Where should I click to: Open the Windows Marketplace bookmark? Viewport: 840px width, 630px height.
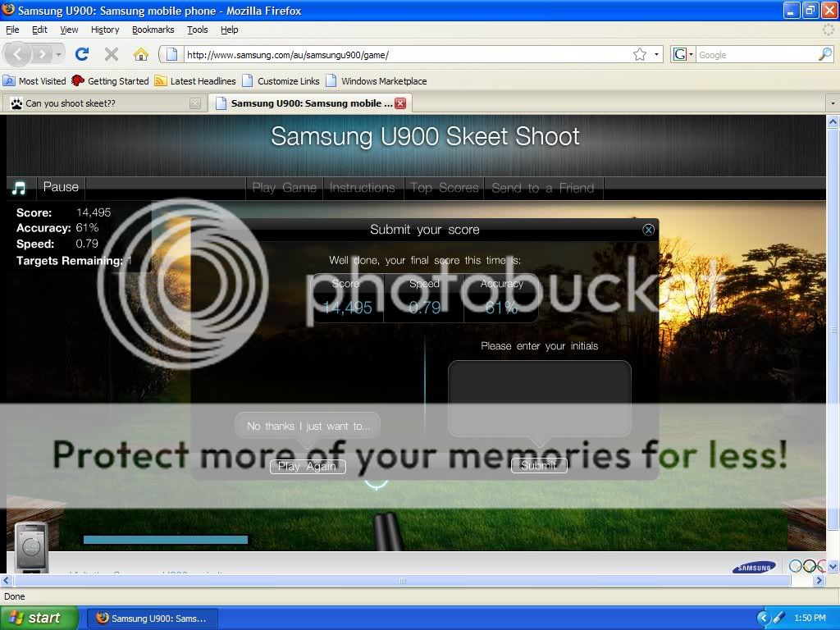coord(377,81)
